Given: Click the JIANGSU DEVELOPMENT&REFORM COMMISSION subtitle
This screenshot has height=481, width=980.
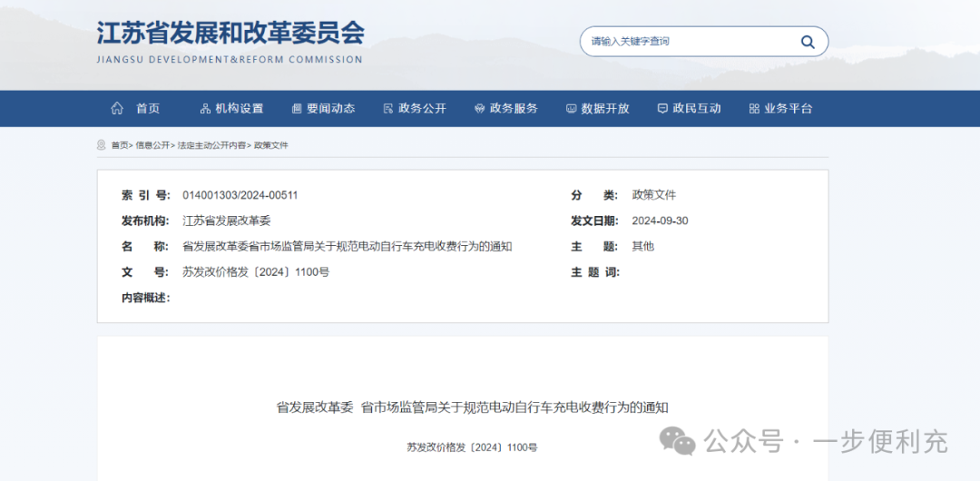Looking at the screenshot, I should click(230, 60).
